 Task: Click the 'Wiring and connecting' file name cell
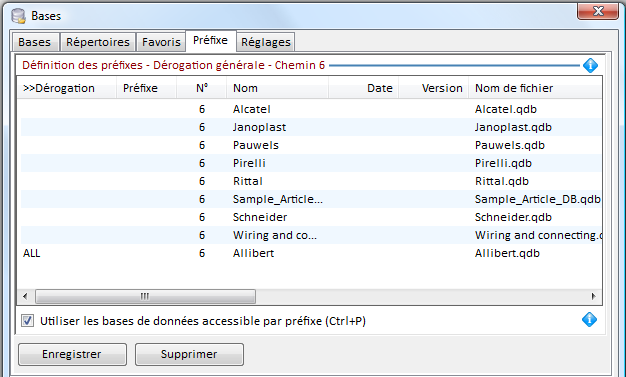(538, 235)
